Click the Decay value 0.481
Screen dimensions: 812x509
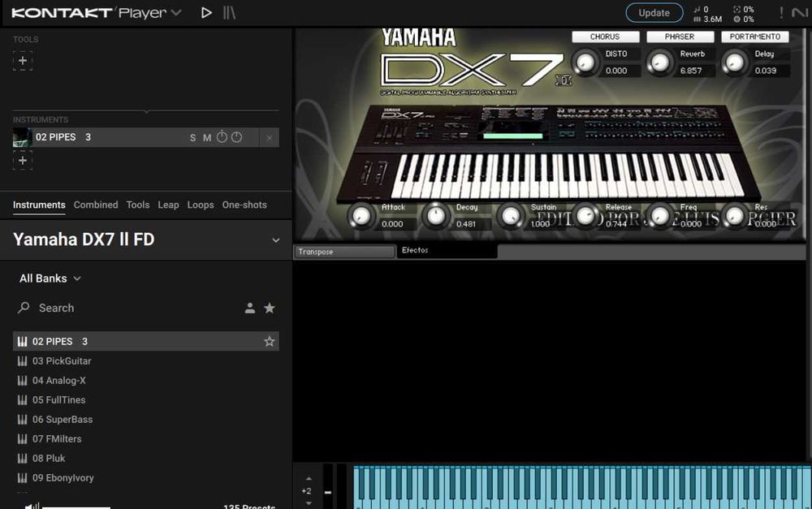466,224
